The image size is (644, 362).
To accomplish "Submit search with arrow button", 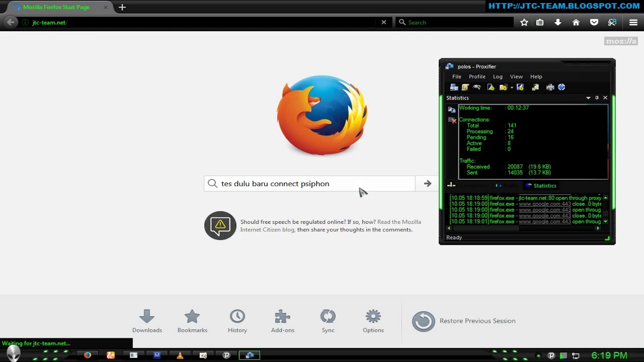I will pos(427,184).
